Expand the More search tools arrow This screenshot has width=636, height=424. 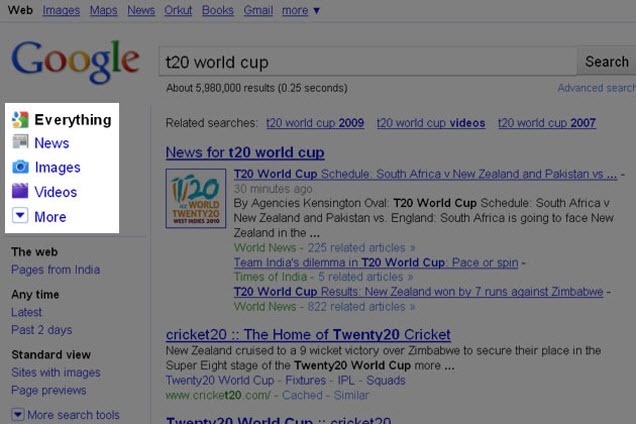pos(17,415)
